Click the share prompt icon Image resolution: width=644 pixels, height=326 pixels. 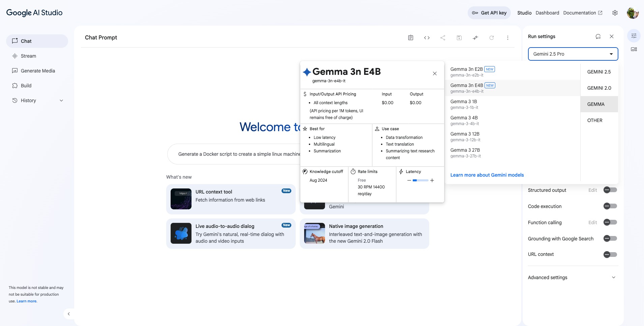point(443,38)
